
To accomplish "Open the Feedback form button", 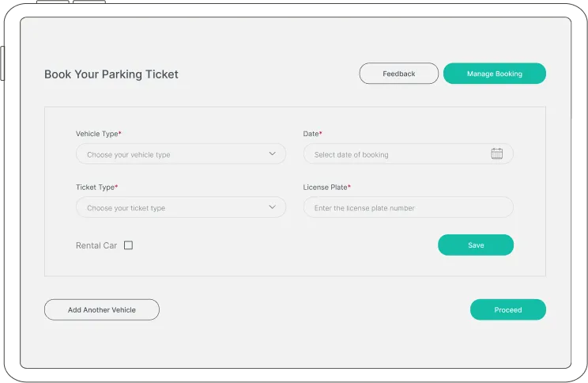I will coord(398,74).
